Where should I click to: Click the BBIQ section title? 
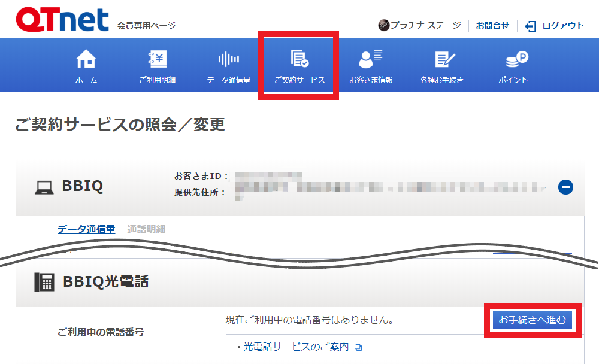(x=83, y=186)
